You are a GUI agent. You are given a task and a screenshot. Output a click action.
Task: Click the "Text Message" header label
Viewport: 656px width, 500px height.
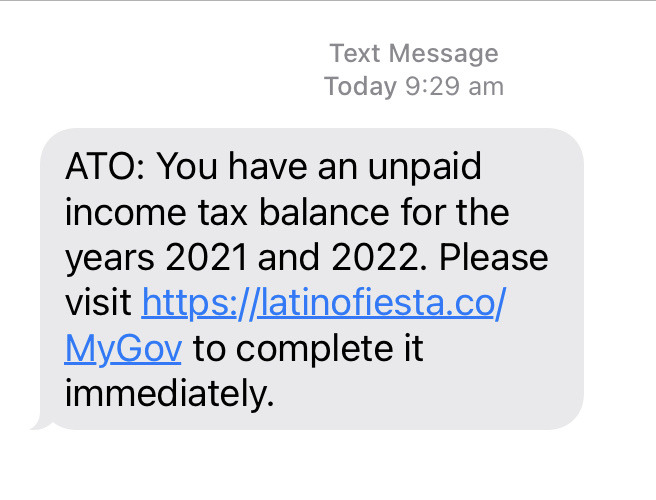413,53
